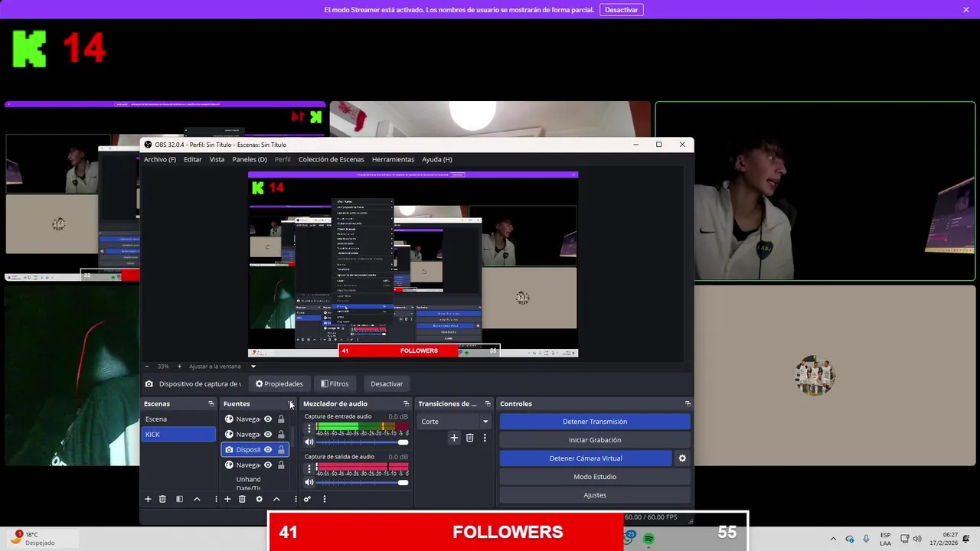Zoom out preview with minus icon
Viewport: 980px width, 551px height.
point(147,367)
